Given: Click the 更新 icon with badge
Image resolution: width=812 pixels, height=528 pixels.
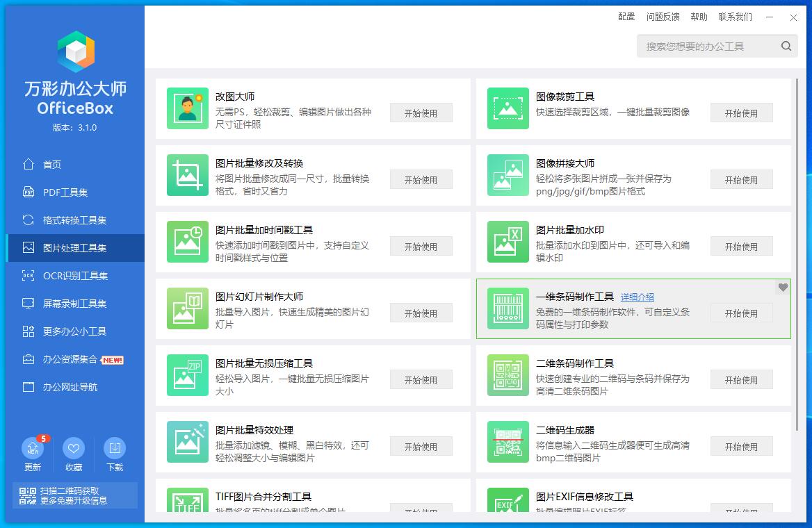Looking at the screenshot, I should click(x=33, y=448).
